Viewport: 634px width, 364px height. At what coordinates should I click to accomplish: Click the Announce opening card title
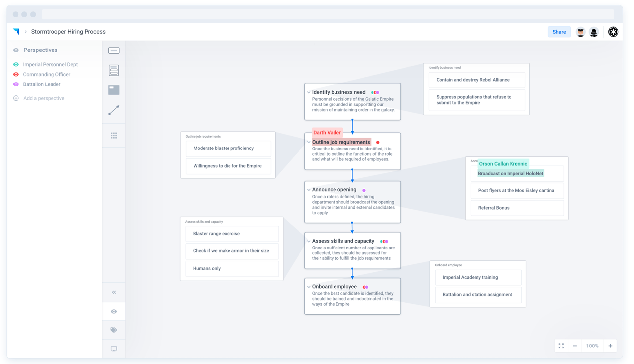(334, 190)
